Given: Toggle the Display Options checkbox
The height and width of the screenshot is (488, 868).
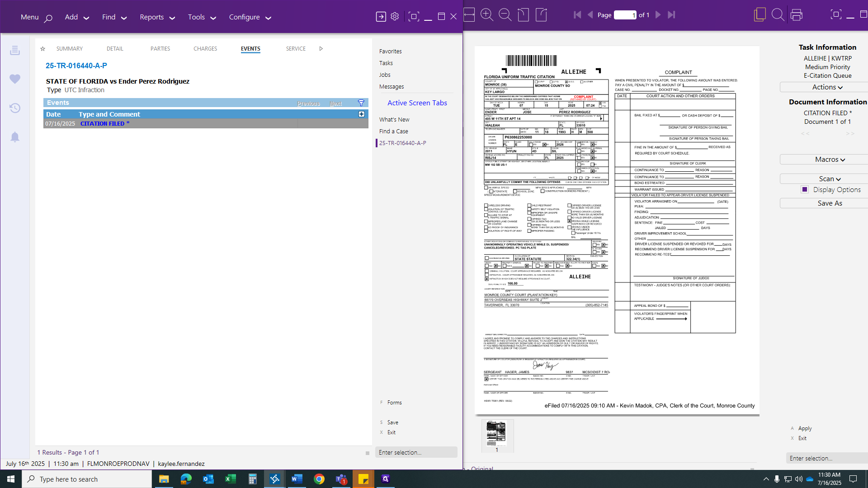Looking at the screenshot, I should point(804,189).
